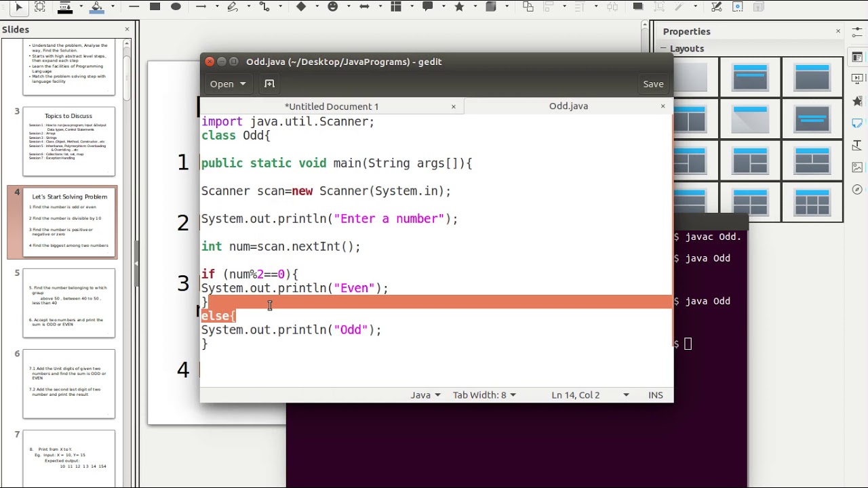Expand the Basic Shapes dropdown arrow
The height and width of the screenshot is (488, 868).
(x=317, y=7)
